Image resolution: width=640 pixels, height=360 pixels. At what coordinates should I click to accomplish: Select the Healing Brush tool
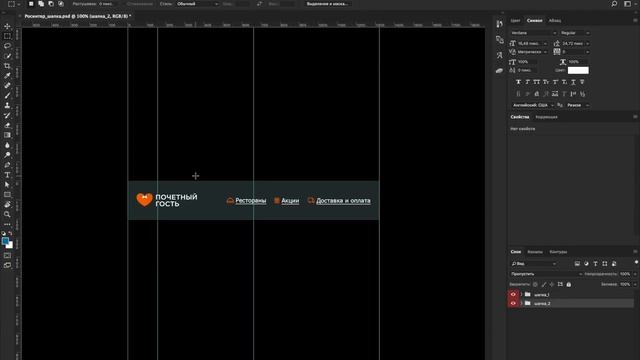point(7,85)
